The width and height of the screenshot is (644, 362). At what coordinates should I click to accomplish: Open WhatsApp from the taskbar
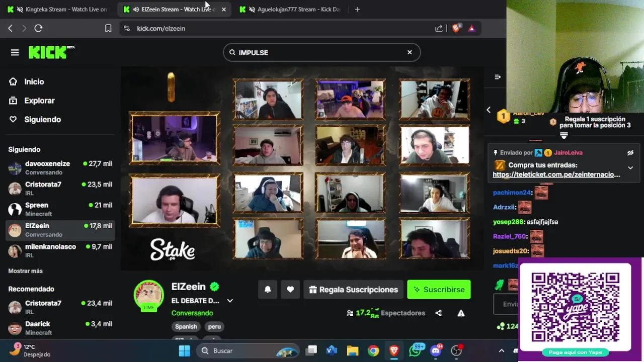415,350
